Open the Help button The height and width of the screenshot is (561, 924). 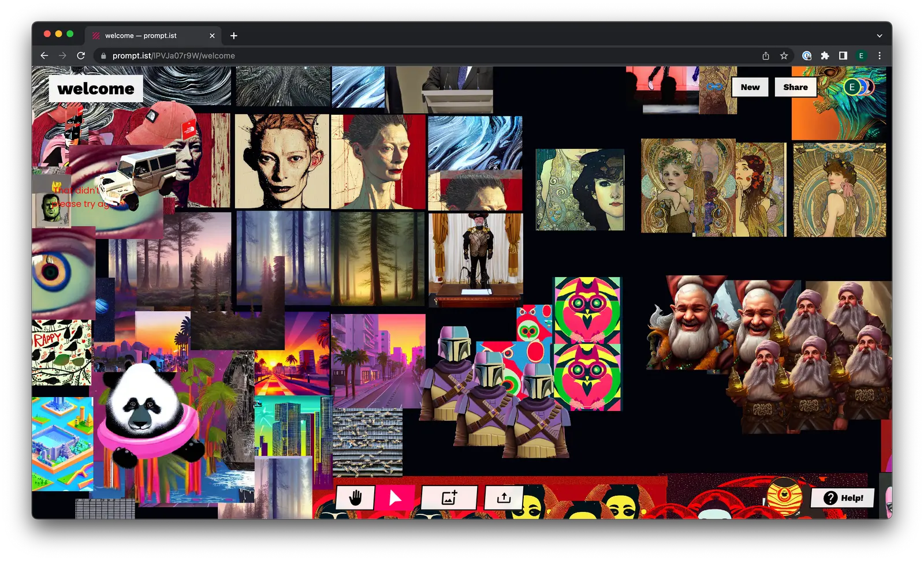tap(843, 498)
